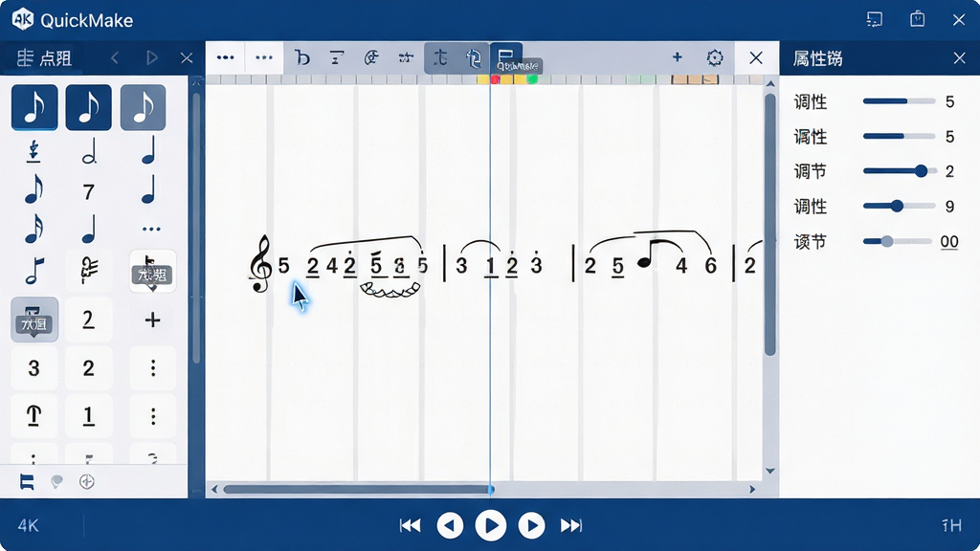Click the red marker on the timeline ruler
This screenshot has width=980, height=551.
point(495,79)
